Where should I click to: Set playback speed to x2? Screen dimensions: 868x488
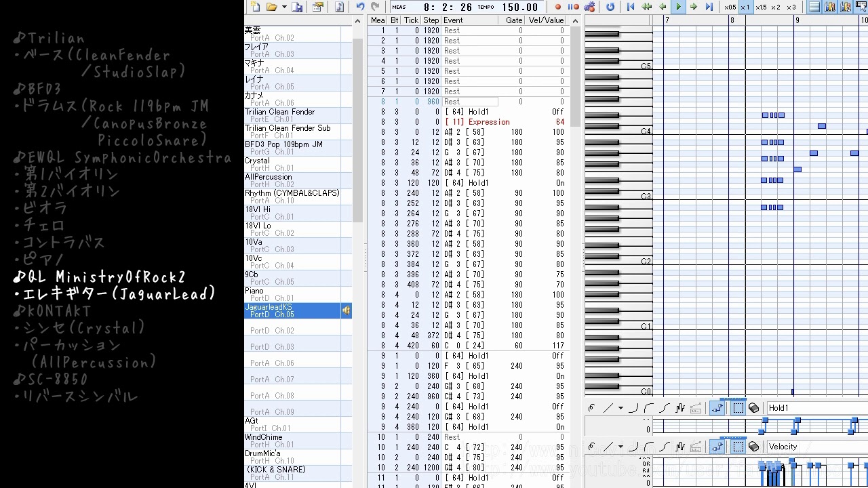(776, 7)
